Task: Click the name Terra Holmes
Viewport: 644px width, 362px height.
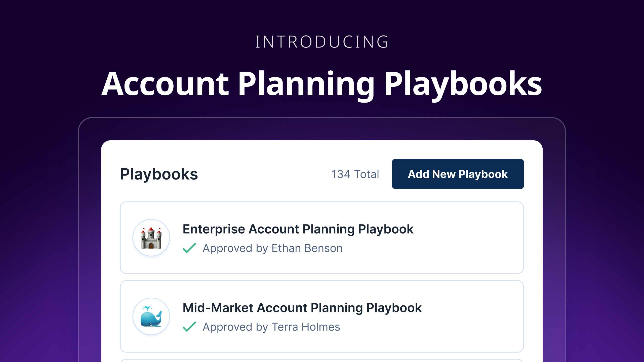Action: tap(306, 327)
